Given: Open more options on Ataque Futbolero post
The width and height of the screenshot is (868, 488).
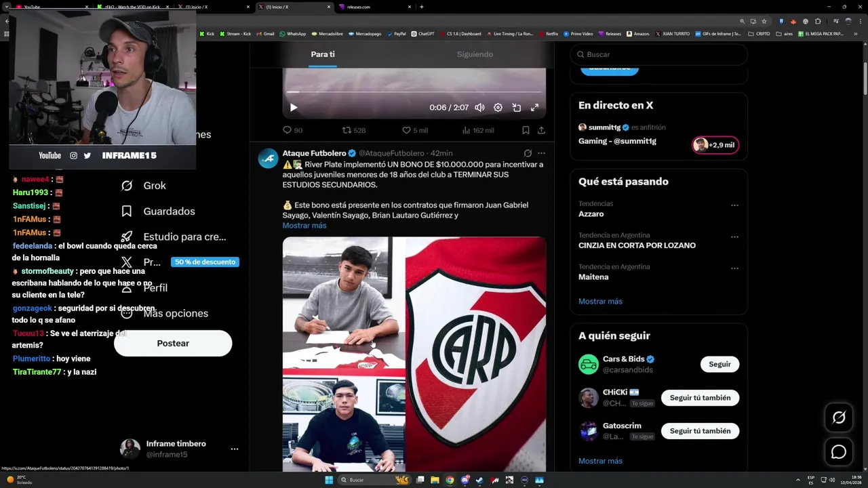Looking at the screenshot, I should [541, 153].
